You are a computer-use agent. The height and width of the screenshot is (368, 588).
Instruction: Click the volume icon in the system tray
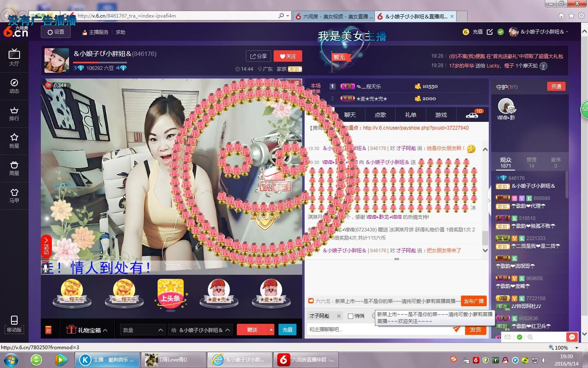pyautogui.click(x=544, y=360)
